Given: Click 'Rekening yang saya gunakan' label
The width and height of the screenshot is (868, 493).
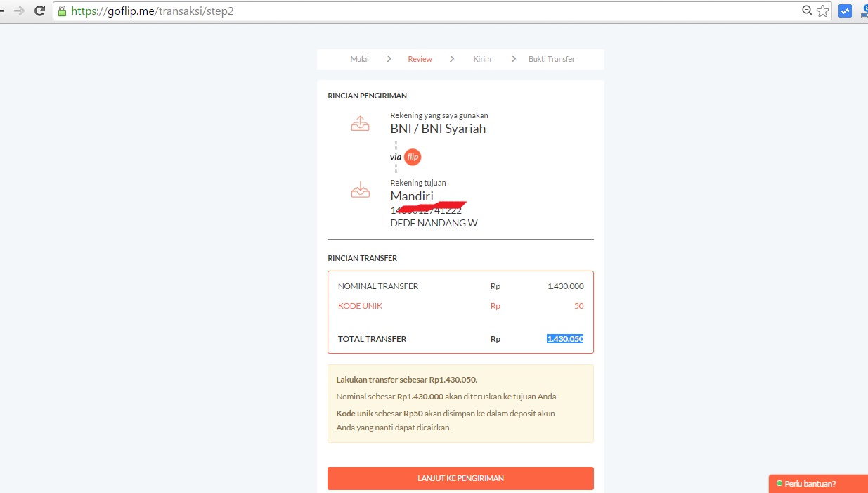Looking at the screenshot, I should click(439, 115).
